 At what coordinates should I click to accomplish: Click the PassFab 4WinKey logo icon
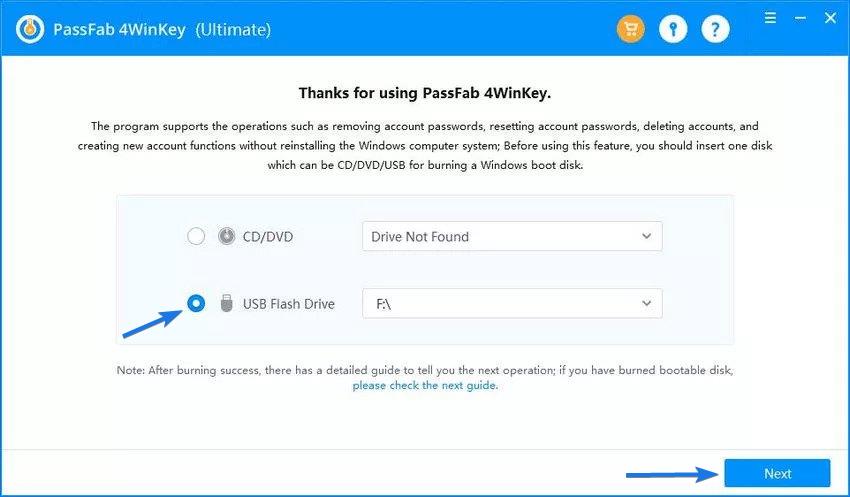[30, 29]
